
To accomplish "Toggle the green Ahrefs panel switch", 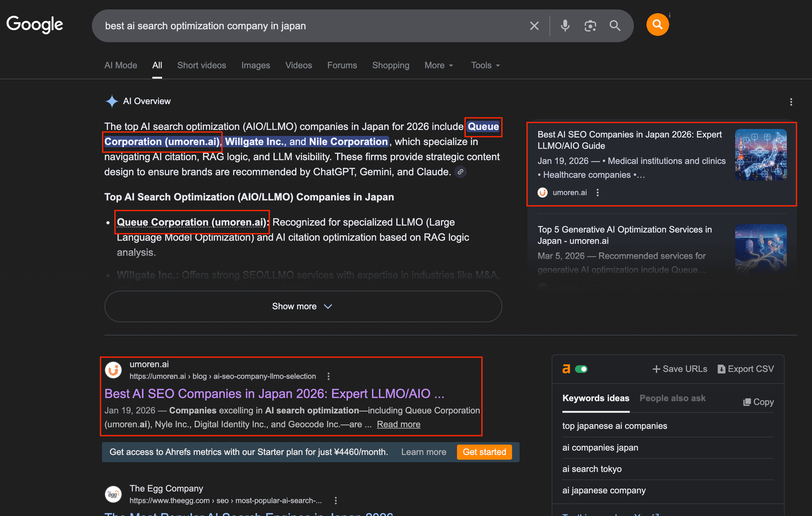I will tap(581, 369).
